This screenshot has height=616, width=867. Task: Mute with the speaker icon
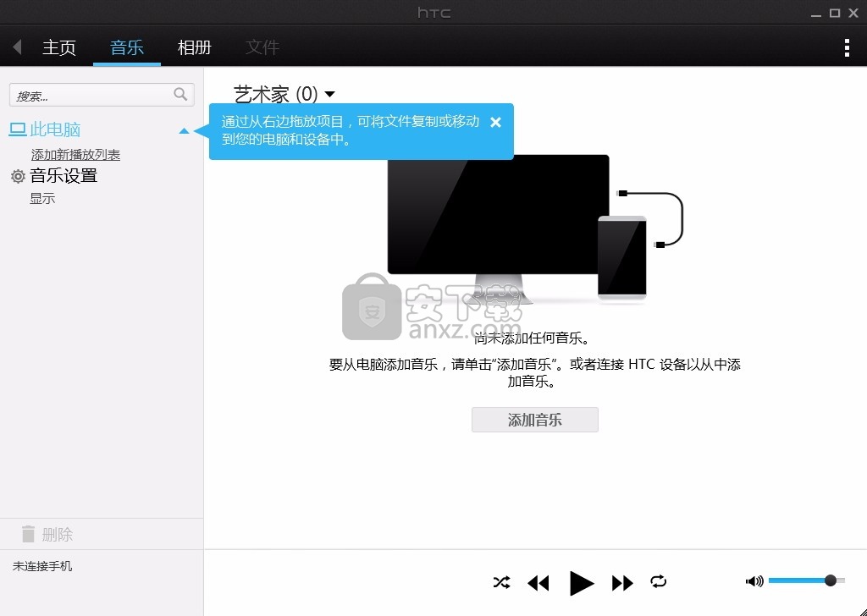click(754, 580)
